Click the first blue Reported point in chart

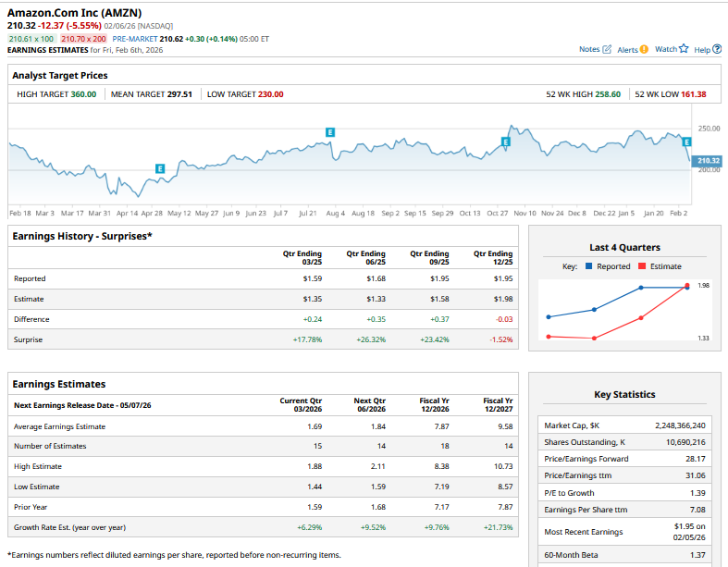549,316
